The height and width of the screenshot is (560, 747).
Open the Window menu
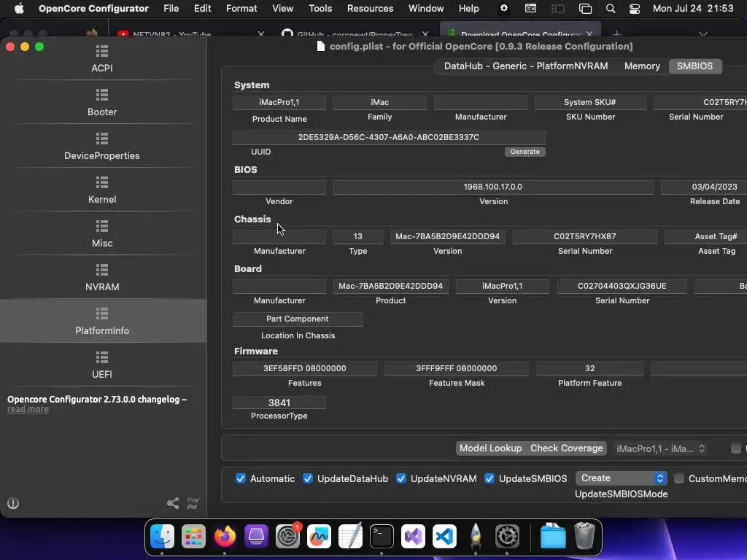(x=426, y=9)
